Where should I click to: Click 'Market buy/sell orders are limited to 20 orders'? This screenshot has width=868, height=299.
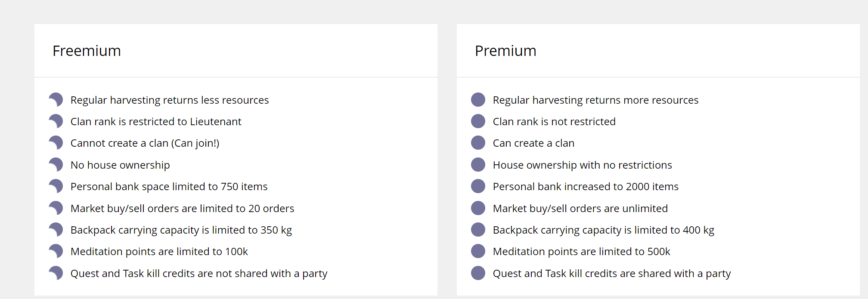(182, 209)
